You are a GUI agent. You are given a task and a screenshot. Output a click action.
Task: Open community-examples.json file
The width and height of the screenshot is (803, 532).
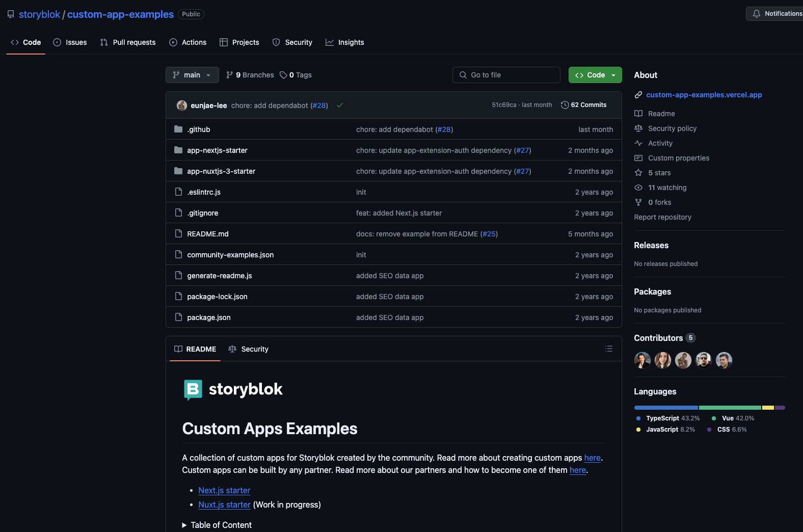click(x=230, y=255)
